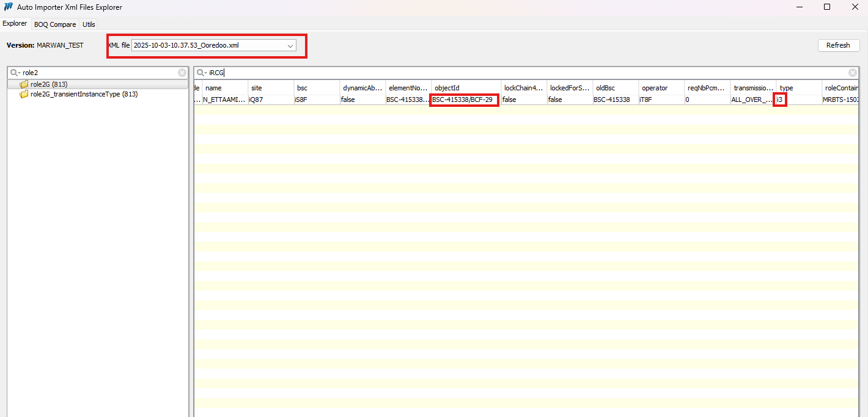Click the folder icon of role2G_transientInstanceType
The width and height of the screenshot is (868, 417).
pyautogui.click(x=24, y=94)
